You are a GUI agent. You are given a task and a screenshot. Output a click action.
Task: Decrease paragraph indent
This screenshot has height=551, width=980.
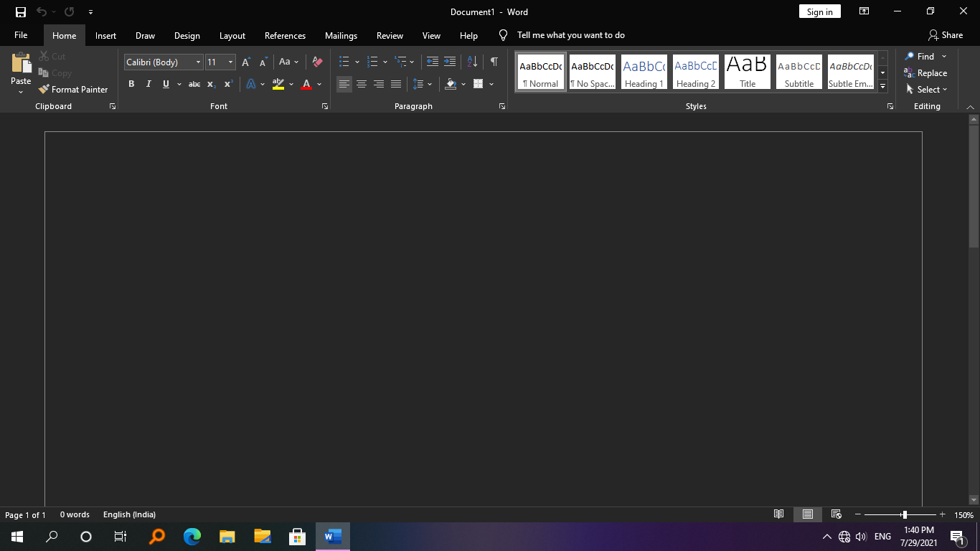[x=432, y=62]
